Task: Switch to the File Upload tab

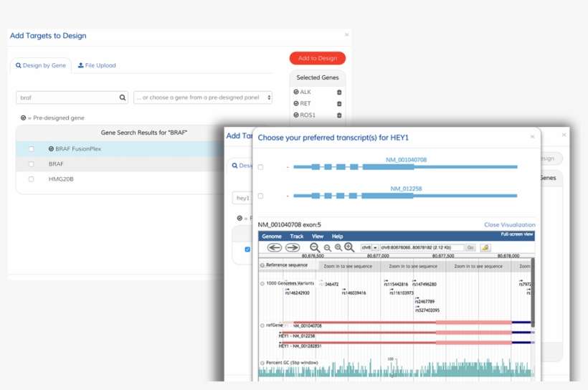Action: pyautogui.click(x=97, y=65)
